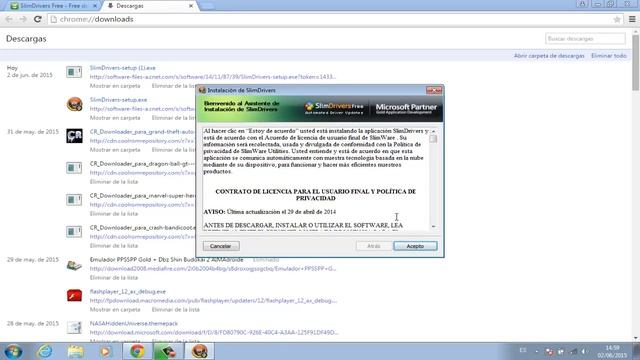Click Eliminar de la lista under marvel-super-heroes
Screen dimensions: 640x360
pos(114,213)
